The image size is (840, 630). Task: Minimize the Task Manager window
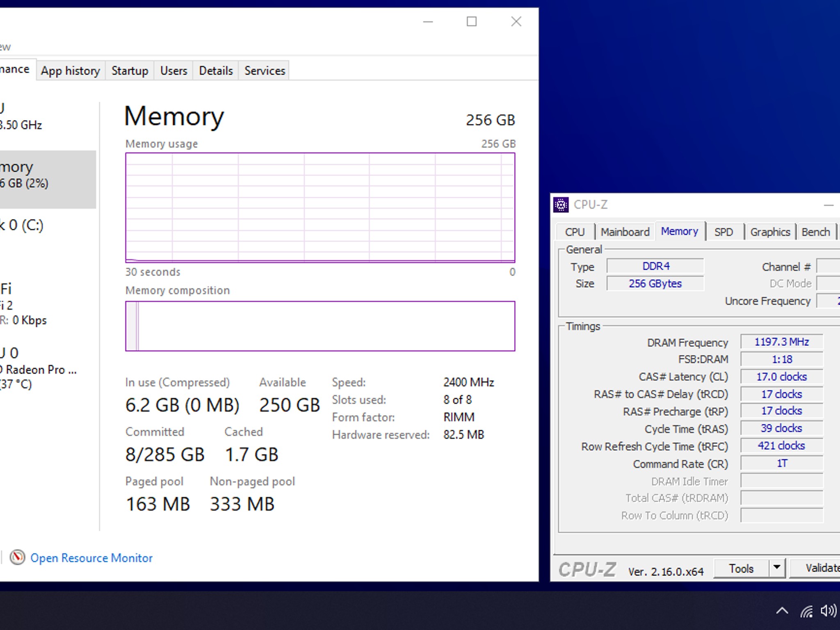click(x=428, y=21)
